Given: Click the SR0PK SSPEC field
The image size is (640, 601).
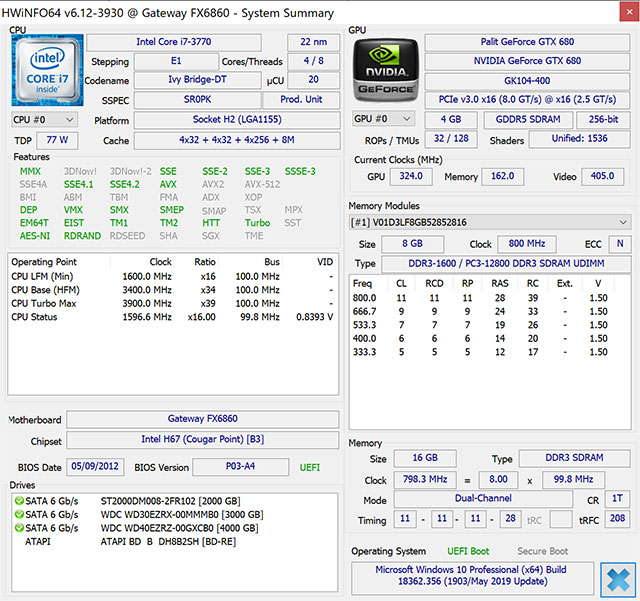Looking at the screenshot, I should click(x=198, y=100).
